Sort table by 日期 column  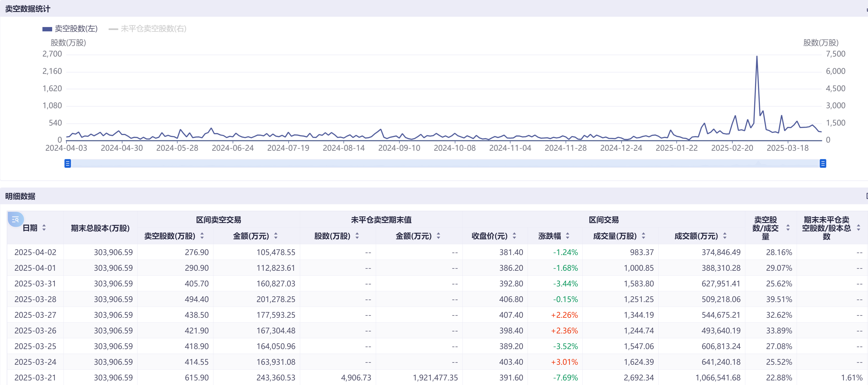44,228
